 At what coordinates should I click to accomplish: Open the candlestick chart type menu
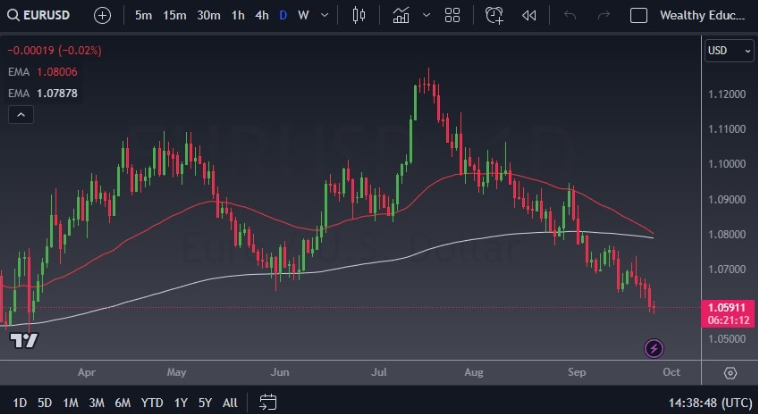[x=359, y=15]
